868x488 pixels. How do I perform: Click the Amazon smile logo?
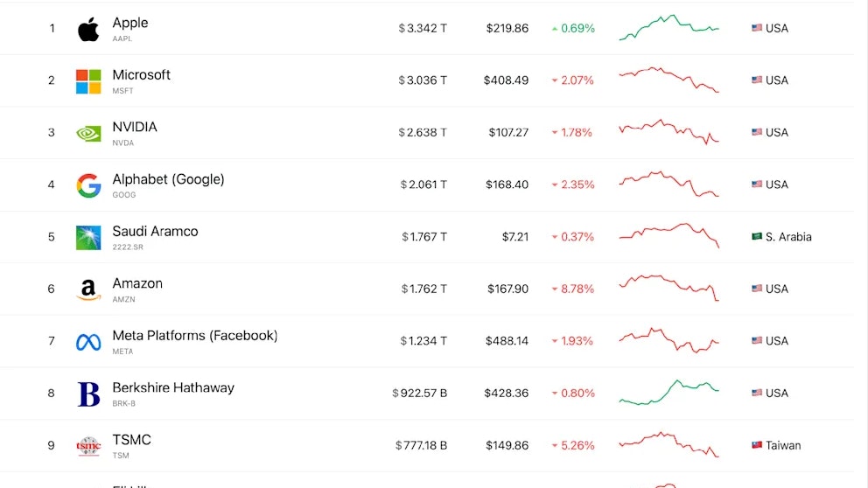tap(88, 290)
